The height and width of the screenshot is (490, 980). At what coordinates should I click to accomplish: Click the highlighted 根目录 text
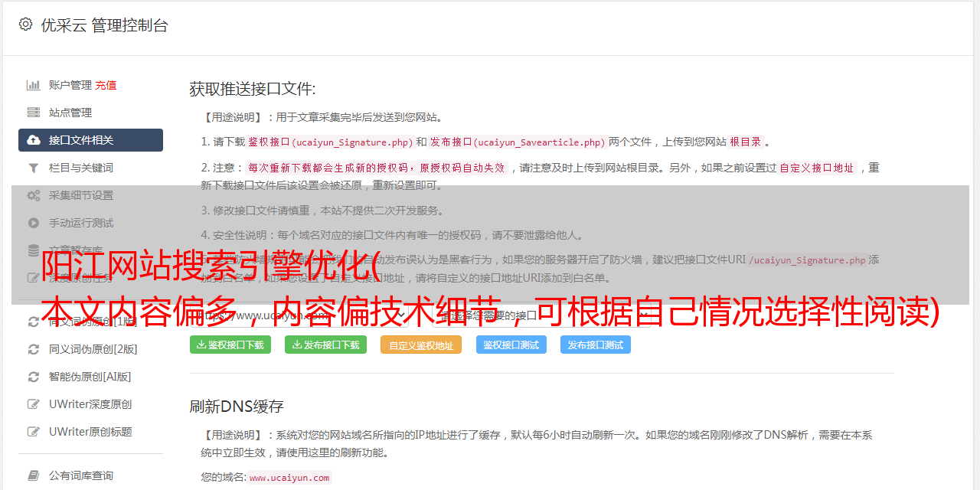coord(746,142)
